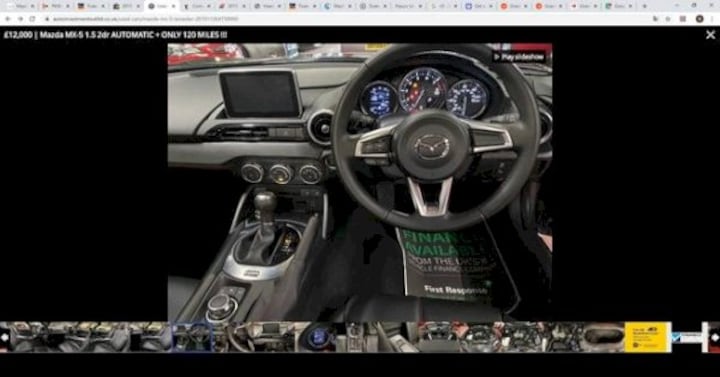Select the highlighted steering wheel thumbnail
Image resolution: width=720 pixels, height=377 pixels.
coord(192,337)
